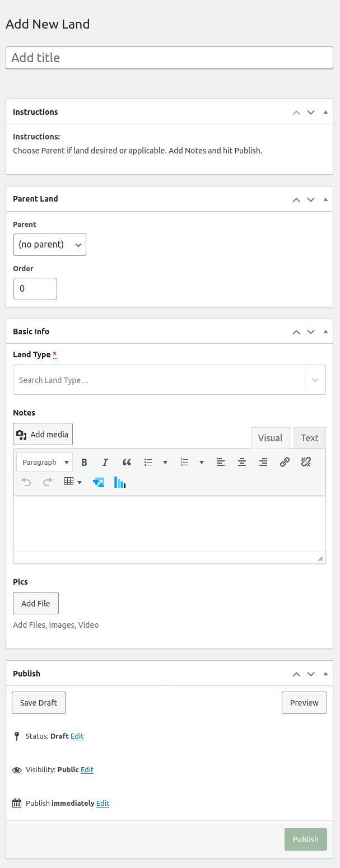
Task: Open the Paragraph format dropdown
Action: point(45,462)
